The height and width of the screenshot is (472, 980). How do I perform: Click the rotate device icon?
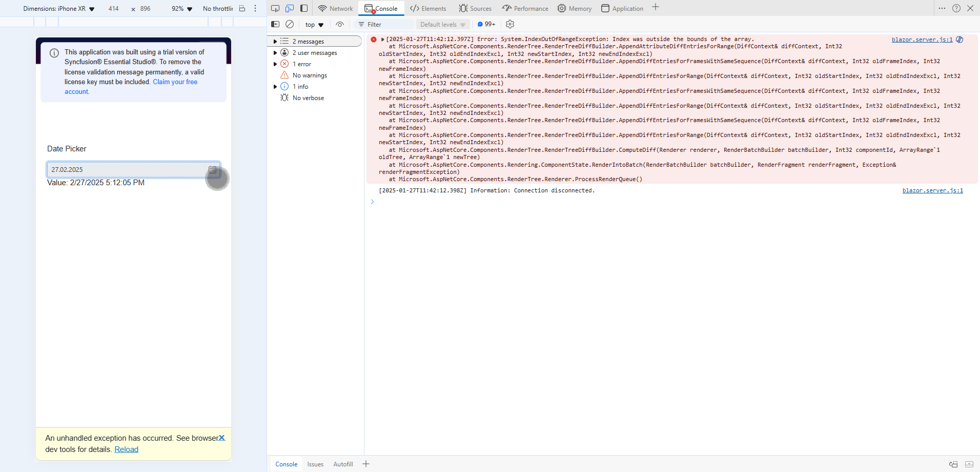[x=242, y=8]
